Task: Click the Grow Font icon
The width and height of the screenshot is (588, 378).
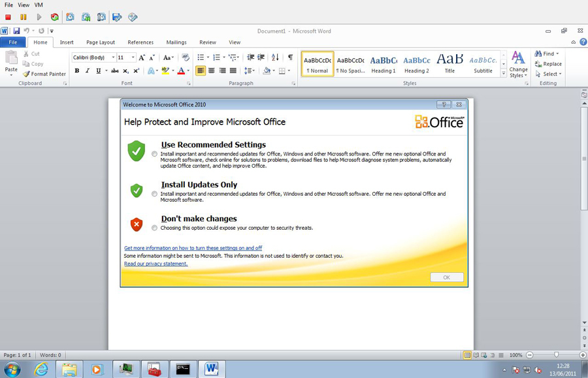Action: (141, 57)
